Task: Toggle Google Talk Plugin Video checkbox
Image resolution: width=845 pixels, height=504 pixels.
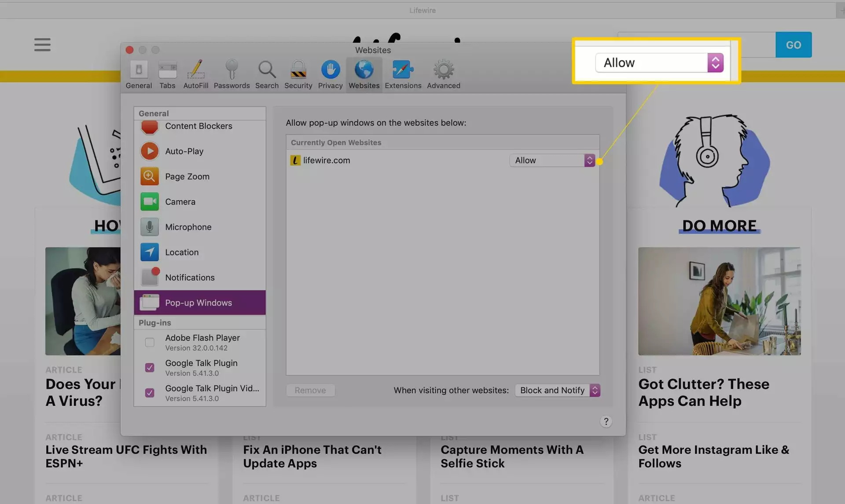Action: (x=150, y=393)
